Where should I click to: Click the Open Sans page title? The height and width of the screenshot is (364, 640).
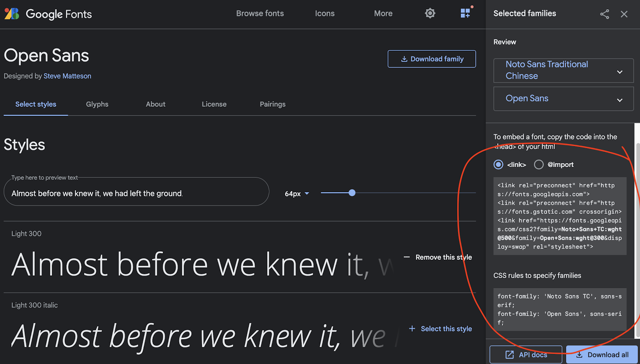point(46,55)
